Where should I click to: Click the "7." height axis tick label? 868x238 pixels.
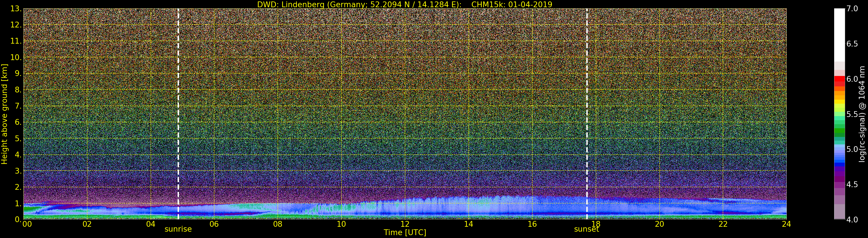[18, 106]
